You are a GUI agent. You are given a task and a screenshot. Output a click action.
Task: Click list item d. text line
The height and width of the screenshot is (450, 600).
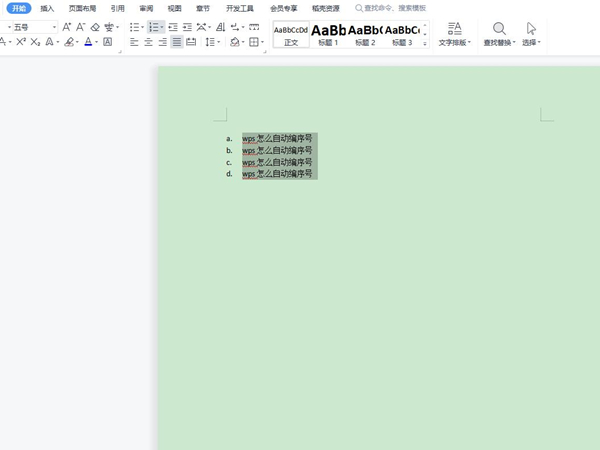tap(277, 174)
